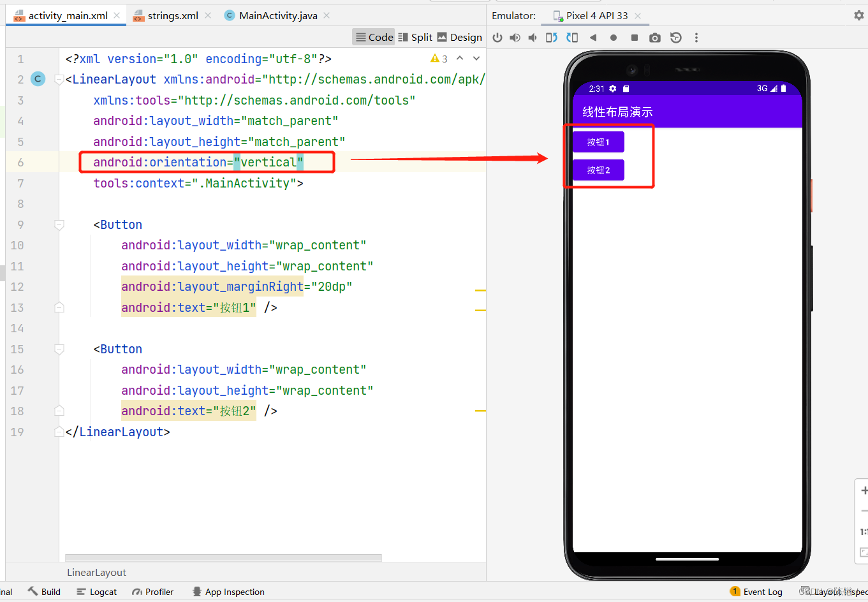The height and width of the screenshot is (602, 868).
Task: Collapse the LinearLayout tag fold marker
Action: point(59,80)
